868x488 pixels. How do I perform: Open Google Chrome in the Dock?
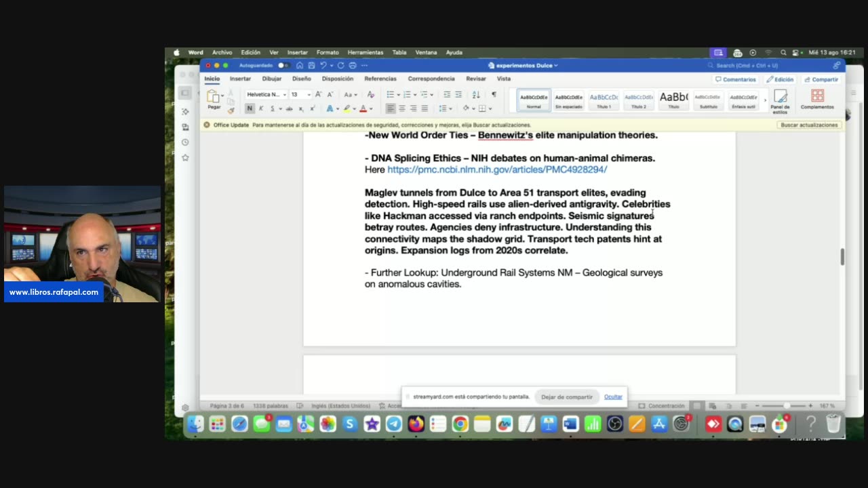[x=460, y=424]
